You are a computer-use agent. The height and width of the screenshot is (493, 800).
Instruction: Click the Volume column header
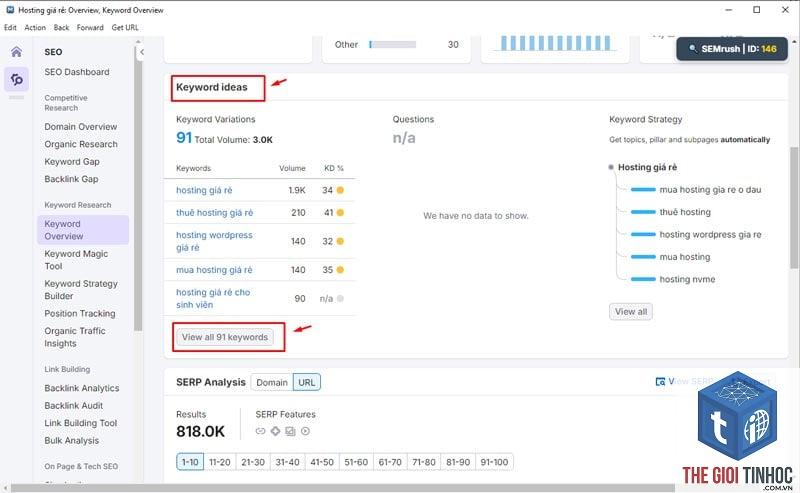coord(292,168)
